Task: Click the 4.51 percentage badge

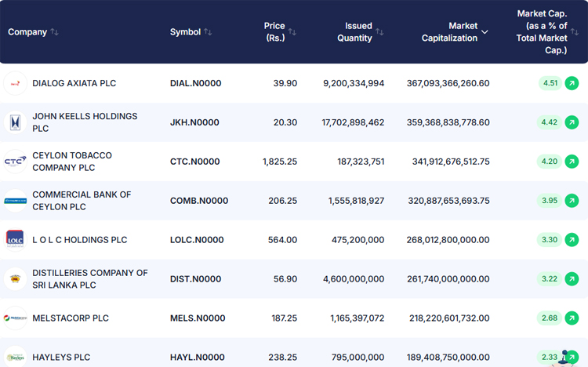Action: [550, 83]
